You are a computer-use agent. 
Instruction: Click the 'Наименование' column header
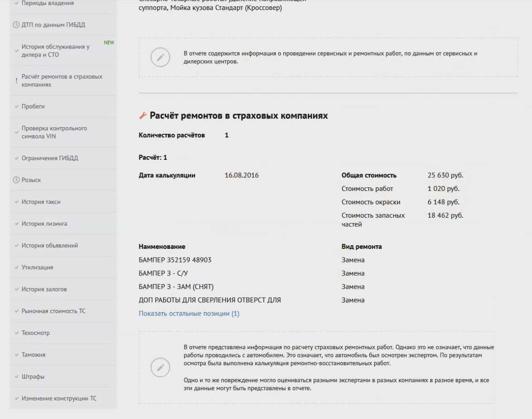point(162,247)
